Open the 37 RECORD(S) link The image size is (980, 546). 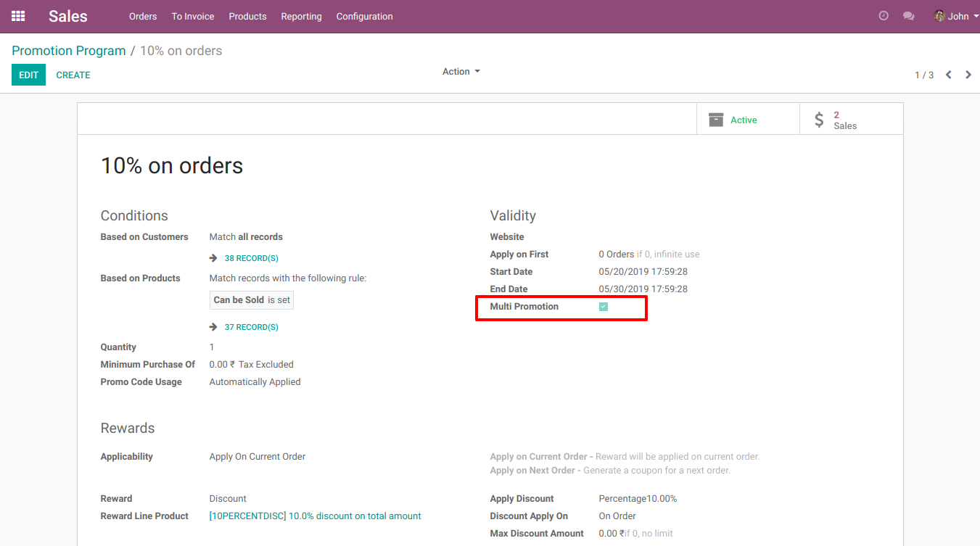click(251, 327)
